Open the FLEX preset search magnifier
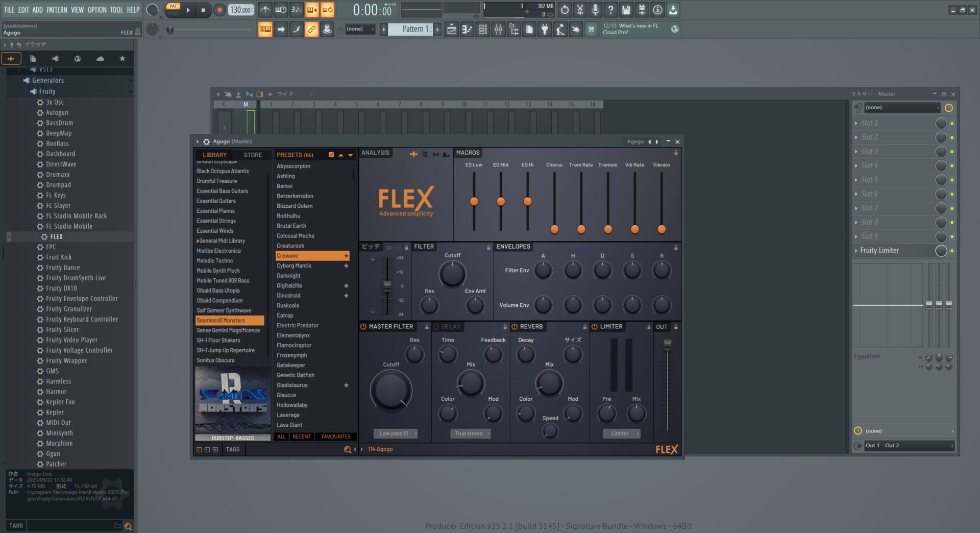980x533 pixels. click(348, 450)
